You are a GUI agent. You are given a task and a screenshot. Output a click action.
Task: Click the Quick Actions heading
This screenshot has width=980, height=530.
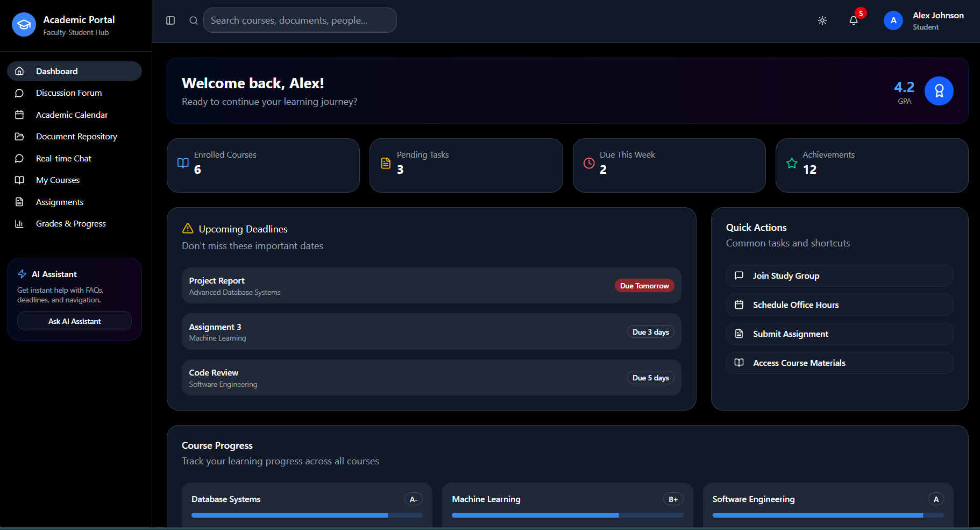[x=756, y=228]
